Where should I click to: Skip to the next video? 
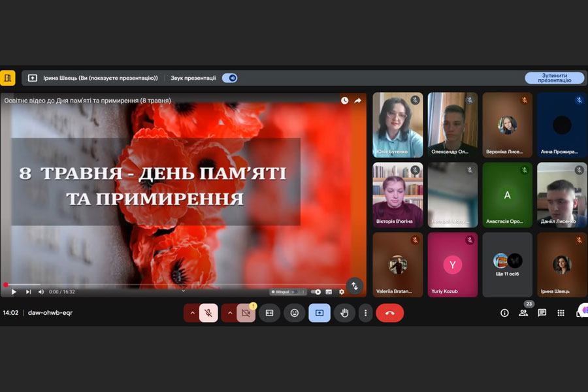pos(28,292)
